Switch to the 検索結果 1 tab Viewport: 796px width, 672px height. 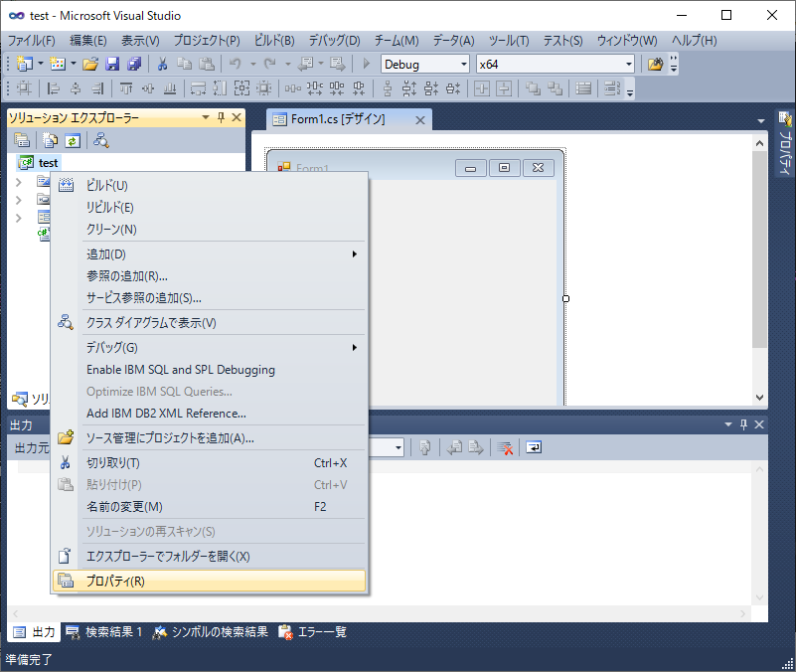[x=104, y=632]
